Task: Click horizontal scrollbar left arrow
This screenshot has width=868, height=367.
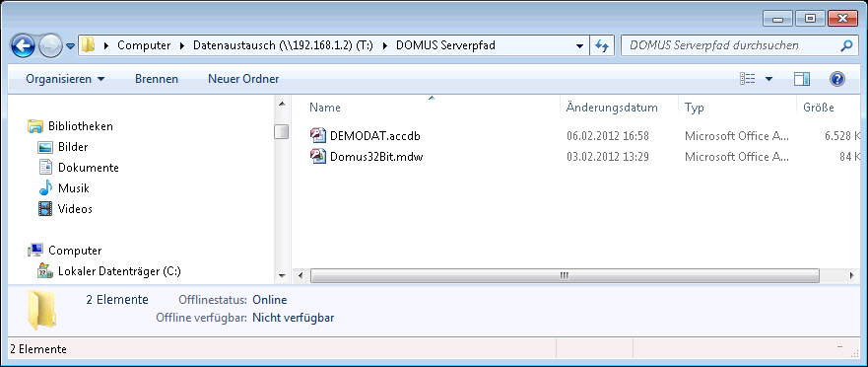Action: click(x=300, y=275)
